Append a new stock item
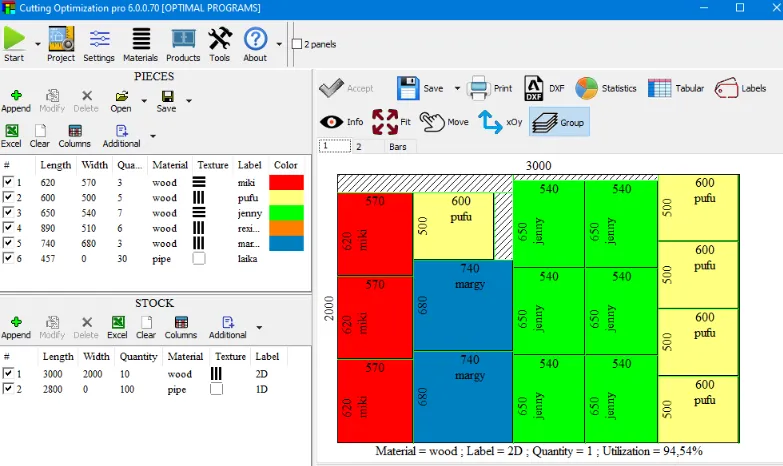The height and width of the screenshot is (466, 783). click(x=16, y=327)
